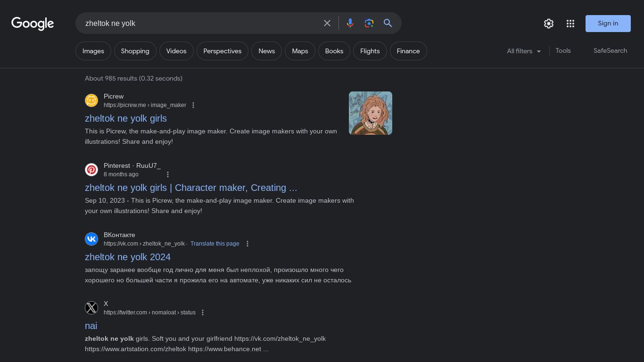Open three-dot menu for X result
This screenshot has height=362, width=644.
tap(203, 313)
